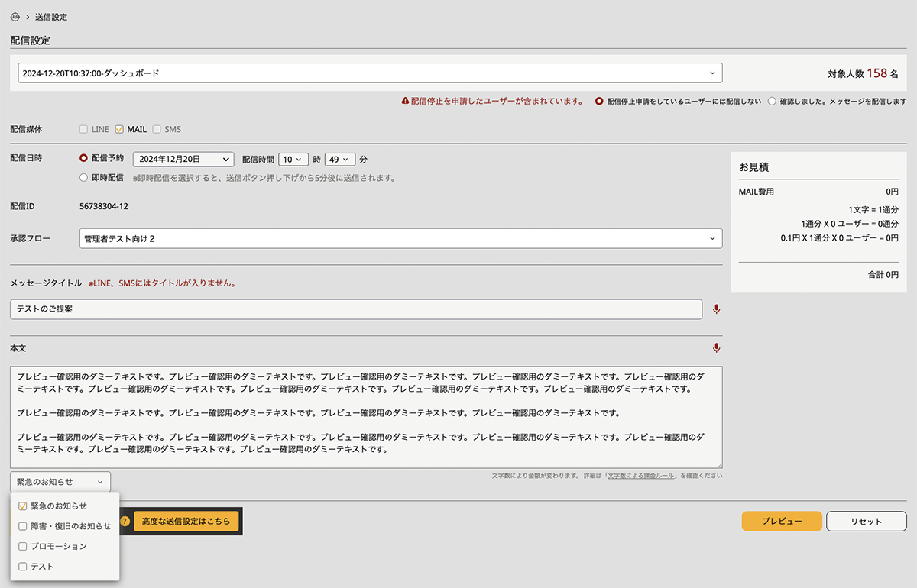Click the home icon in the breadcrumb
This screenshot has width=917, height=588.
15,17
